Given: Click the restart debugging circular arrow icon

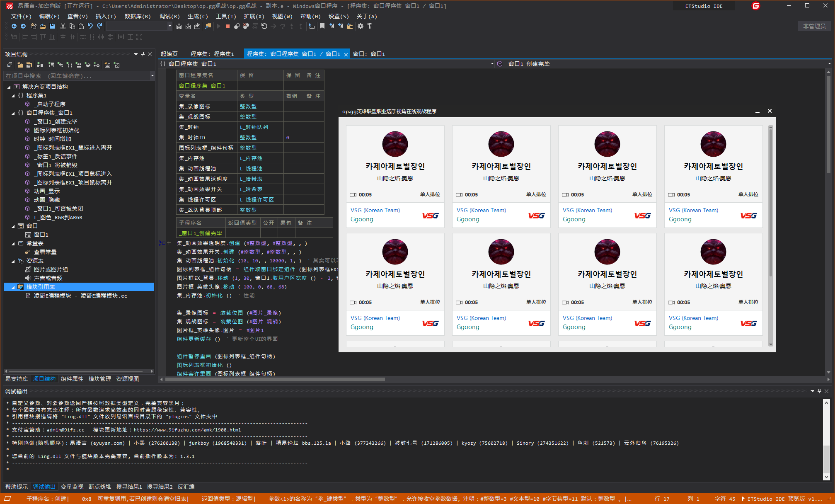Looking at the screenshot, I should tap(264, 26).
